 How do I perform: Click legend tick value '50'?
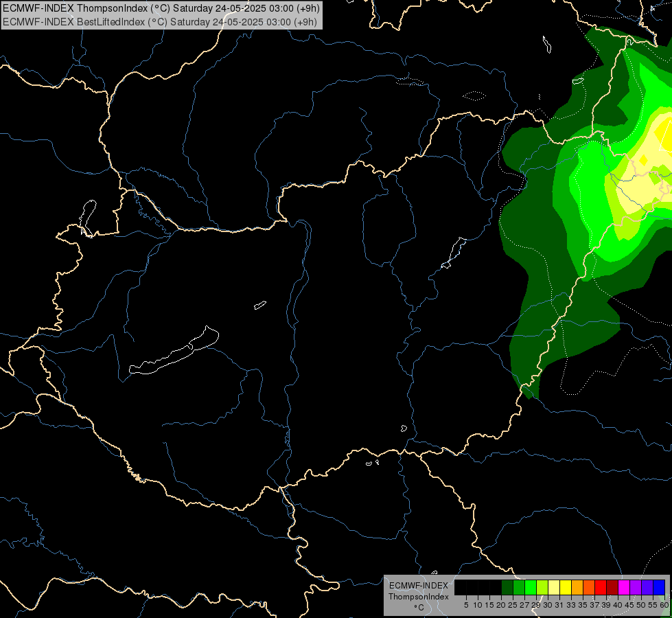pos(641,605)
